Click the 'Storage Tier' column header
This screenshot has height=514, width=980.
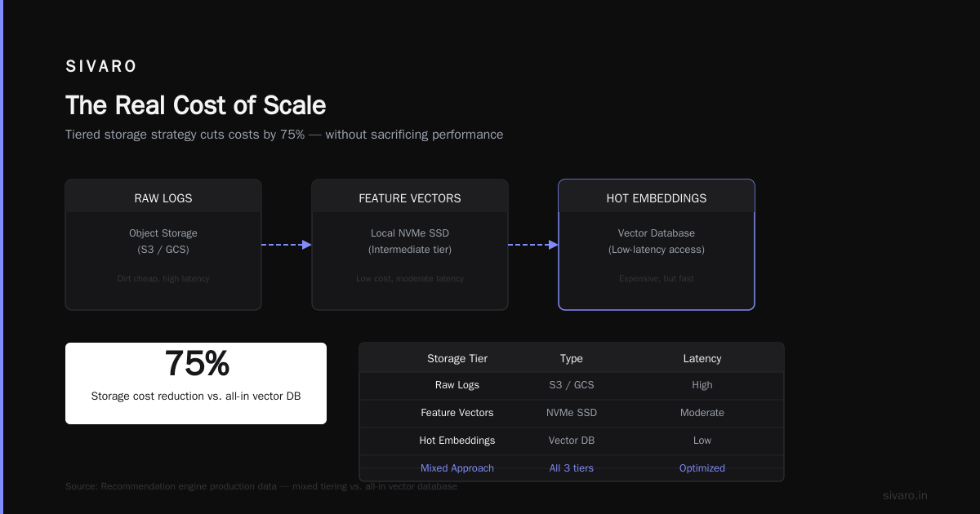tap(457, 358)
